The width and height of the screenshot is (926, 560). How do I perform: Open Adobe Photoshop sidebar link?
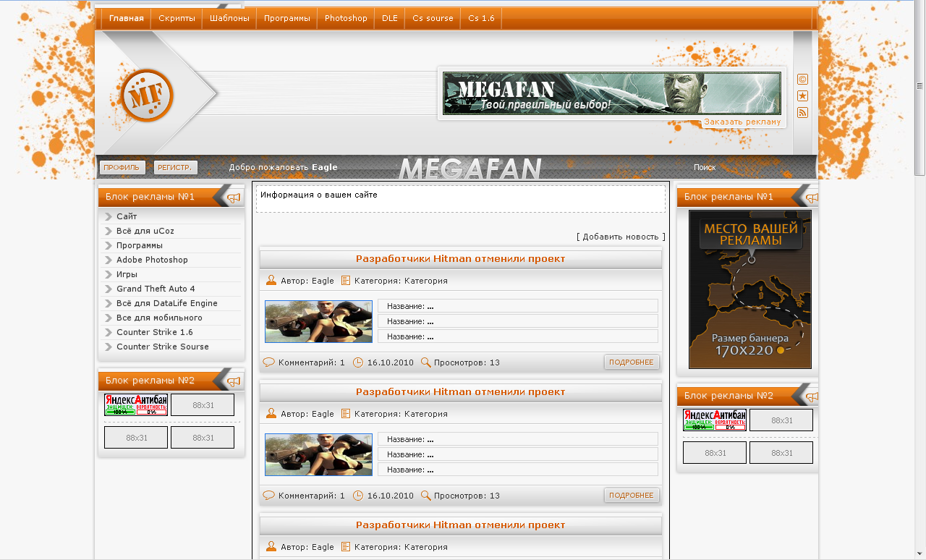(152, 260)
